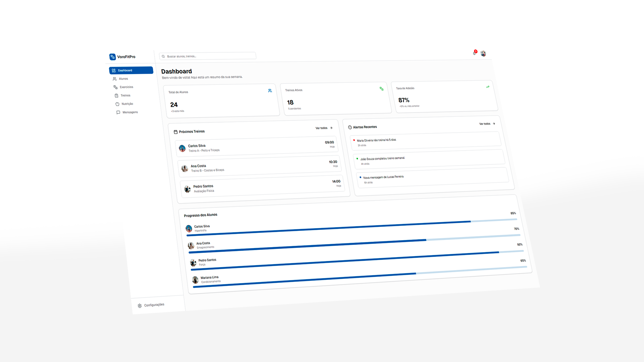Image resolution: width=644 pixels, height=362 pixels.
Task: Open Configurações via the gear icon
Action: click(140, 306)
